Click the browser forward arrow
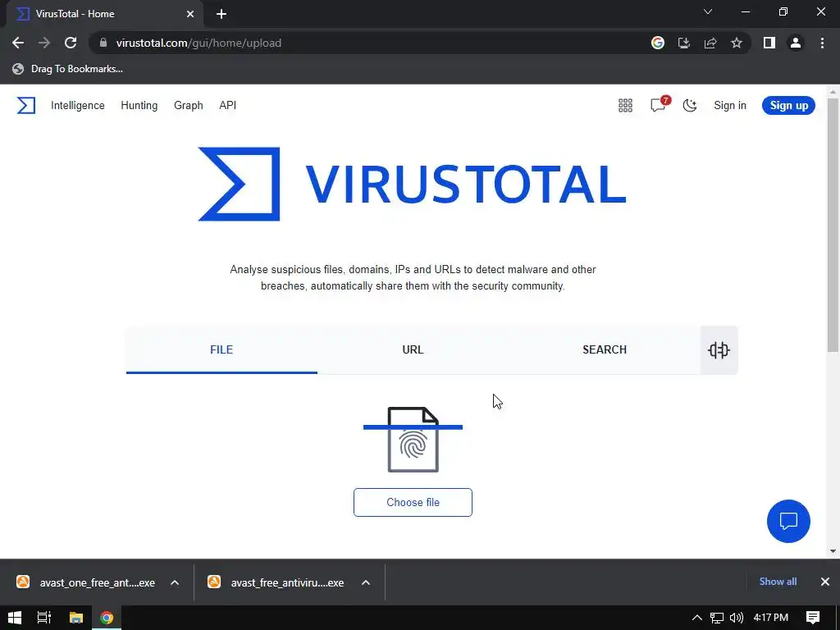The width and height of the screenshot is (840, 630). pyautogui.click(x=44, y=43)
